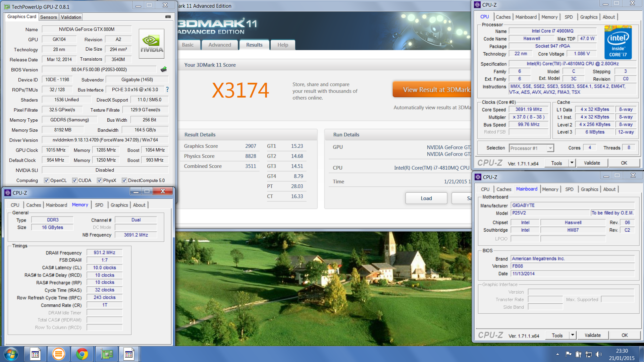Image resolution: width=644 pixels, height=362 pixels.
Task: Toggle the CUDA checkbox in GPU-Z
Action: click(x=75, y=180)
